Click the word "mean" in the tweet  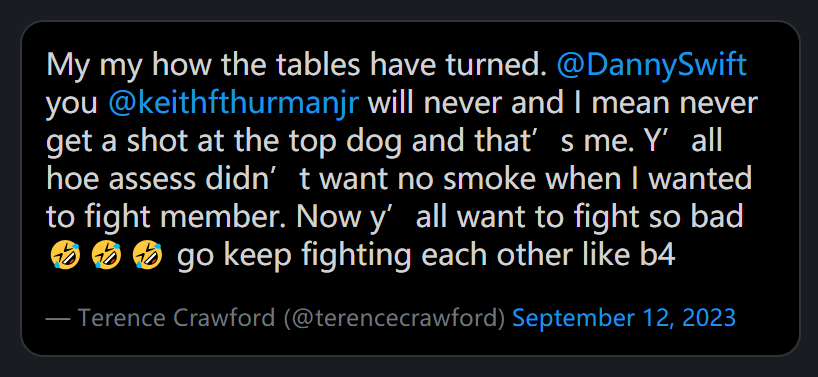(x=623, y=103)
